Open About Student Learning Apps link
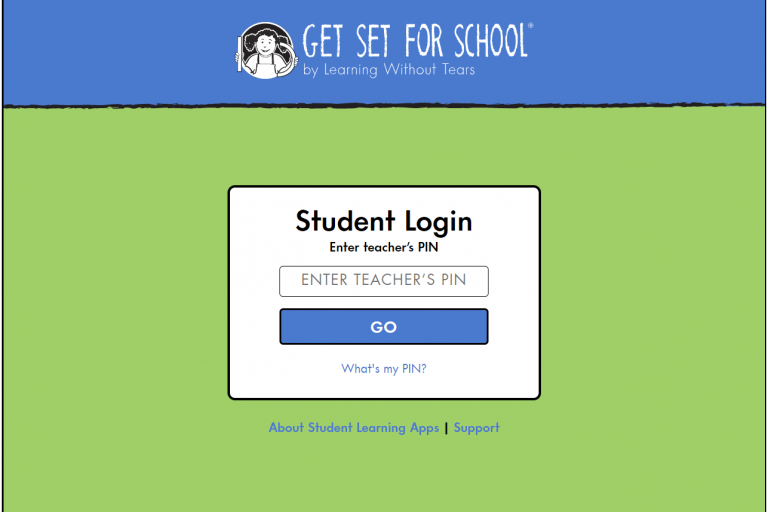 click(x=354, y=428)
